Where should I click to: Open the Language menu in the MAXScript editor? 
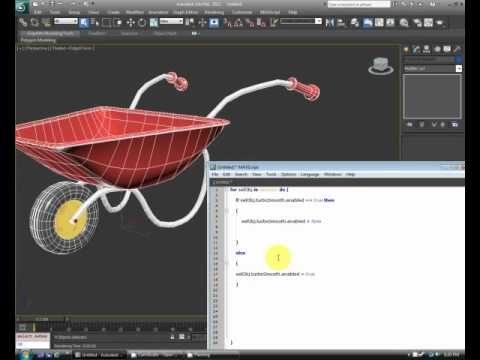[x=310, y=174]
